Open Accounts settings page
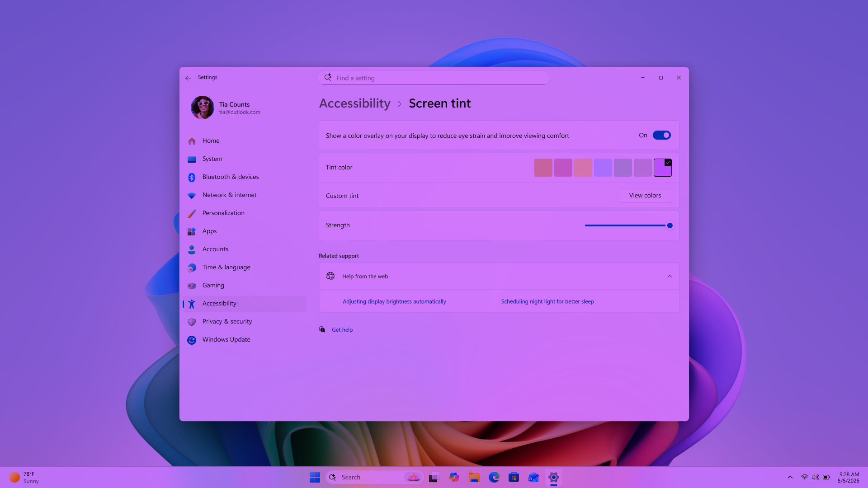The height and width of the screenshot is (488, 868). (x=244, y=249)
